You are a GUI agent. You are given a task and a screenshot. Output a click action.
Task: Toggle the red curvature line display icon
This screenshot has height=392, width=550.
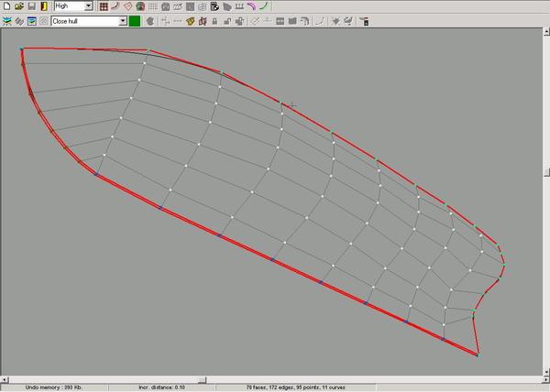(x=115, y=5)
